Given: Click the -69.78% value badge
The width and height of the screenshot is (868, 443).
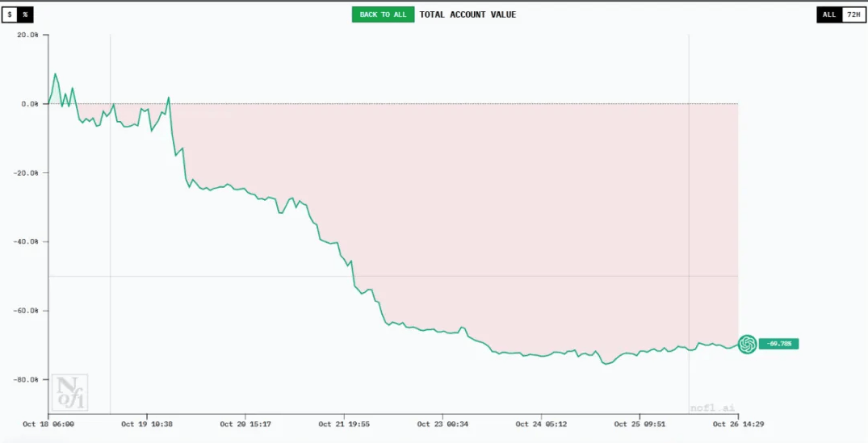Looking at the screenshot, I should (x=778, y=344).
